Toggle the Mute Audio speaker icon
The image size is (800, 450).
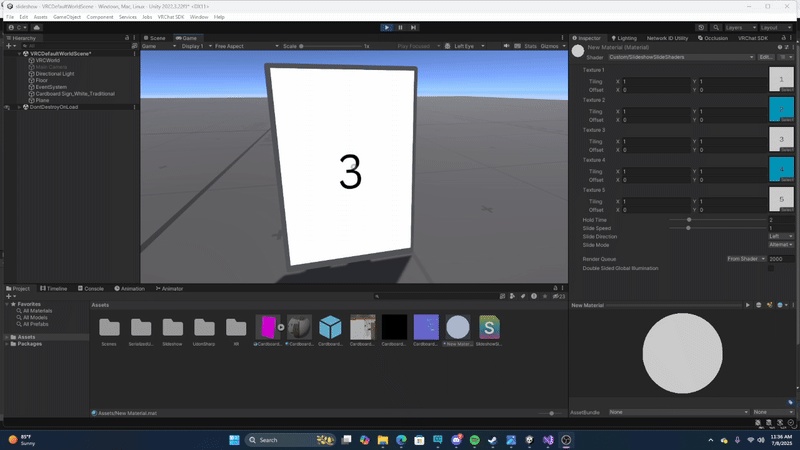pyautogui.click(x=507, y=46)
